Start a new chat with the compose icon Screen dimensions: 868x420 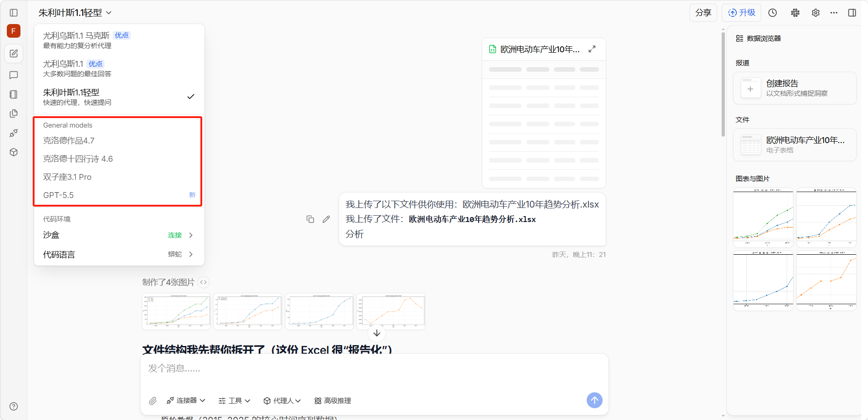[x=14, y=54]
